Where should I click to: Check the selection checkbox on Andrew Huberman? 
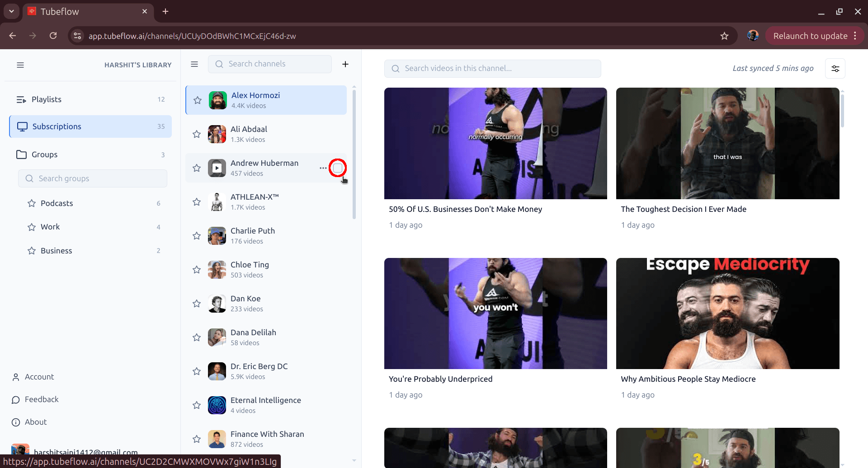click(338, 168)
